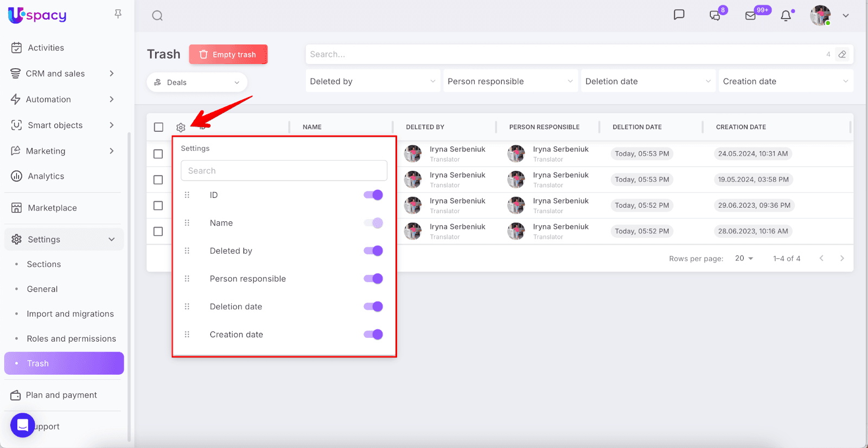Change rows per page dropdown showing 20

point(744,258)
